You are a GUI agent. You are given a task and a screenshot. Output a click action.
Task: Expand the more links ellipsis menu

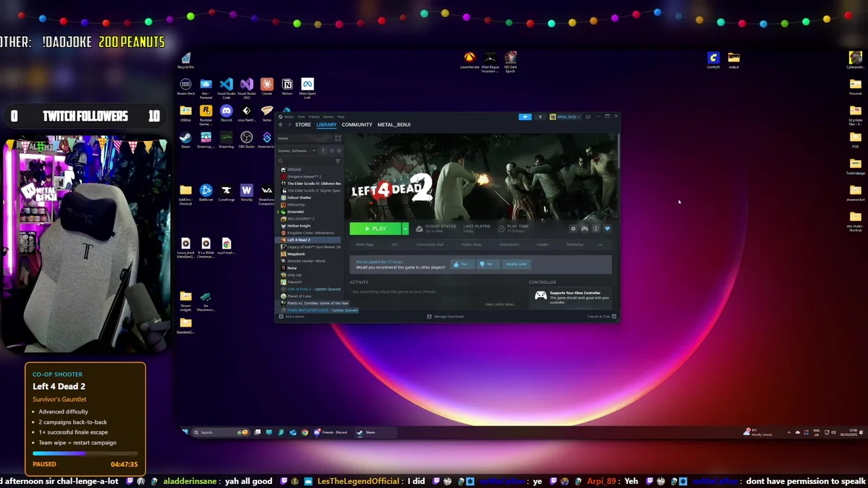(x=600, y=245)
